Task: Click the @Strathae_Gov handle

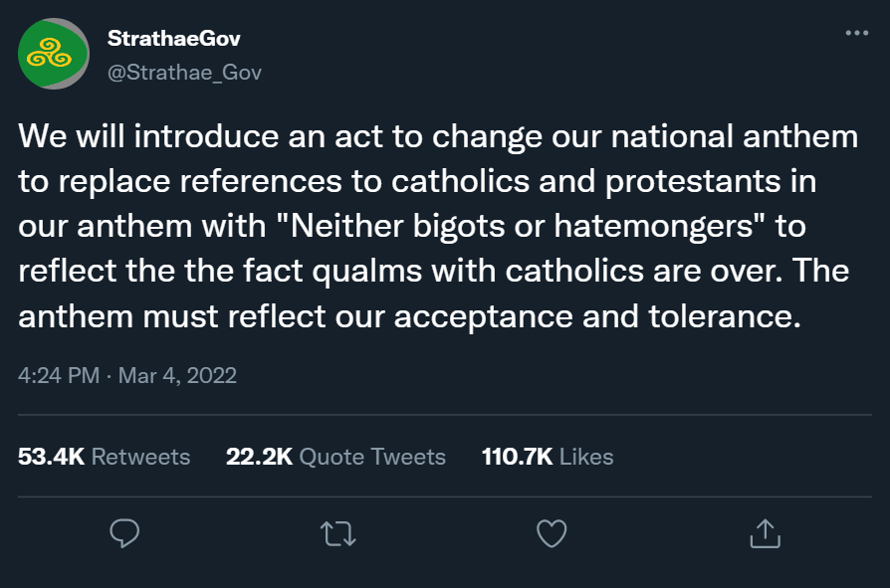Action: point(183,72)
